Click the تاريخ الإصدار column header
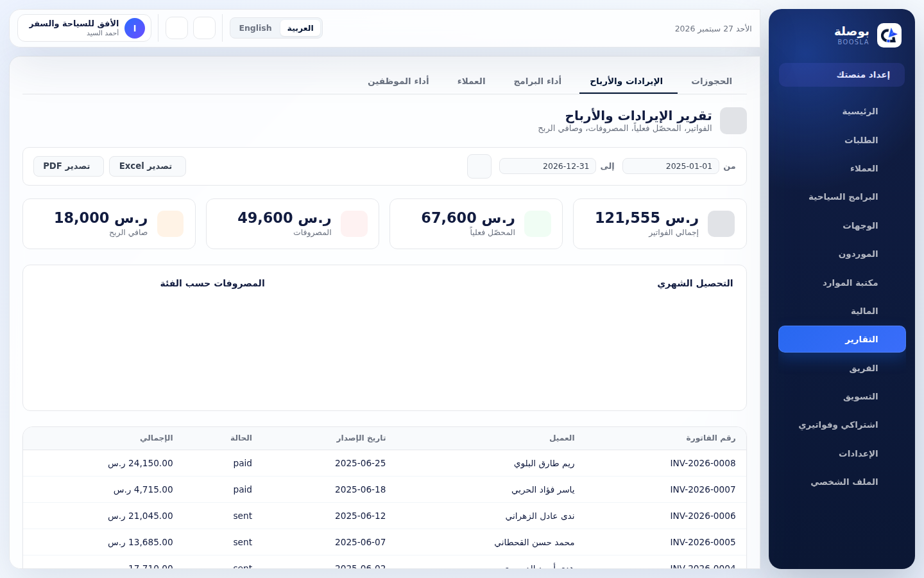The image size is (924, 578). pyautogui.click(x=361, y=438)
